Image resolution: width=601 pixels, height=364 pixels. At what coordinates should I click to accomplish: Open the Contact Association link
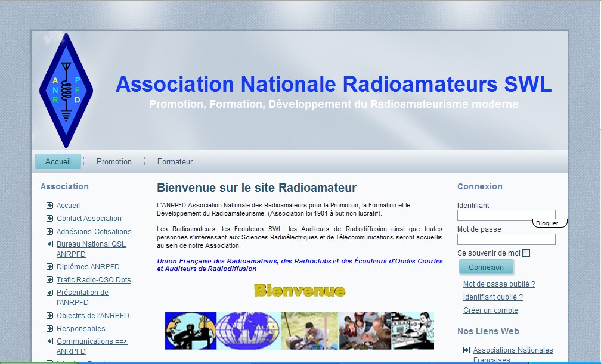89,219
